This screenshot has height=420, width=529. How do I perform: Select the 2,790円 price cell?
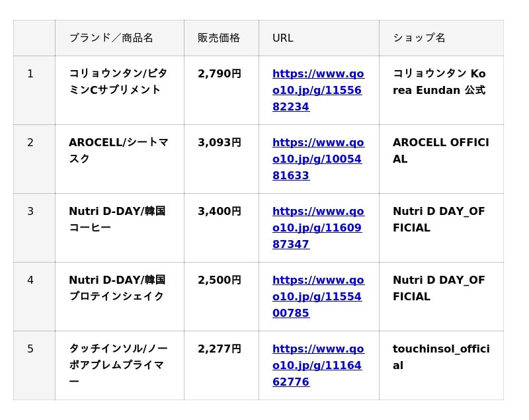coord(220,74)
